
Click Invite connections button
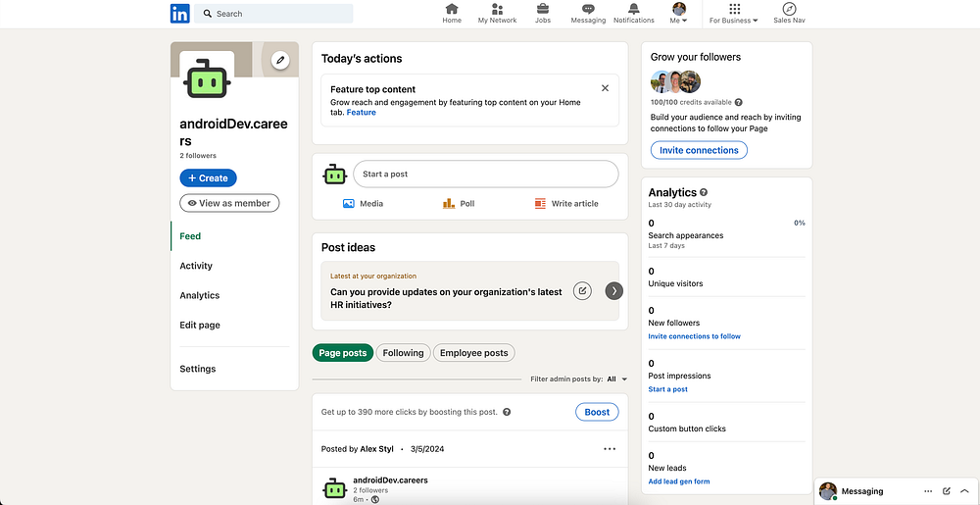click(699, 150)
